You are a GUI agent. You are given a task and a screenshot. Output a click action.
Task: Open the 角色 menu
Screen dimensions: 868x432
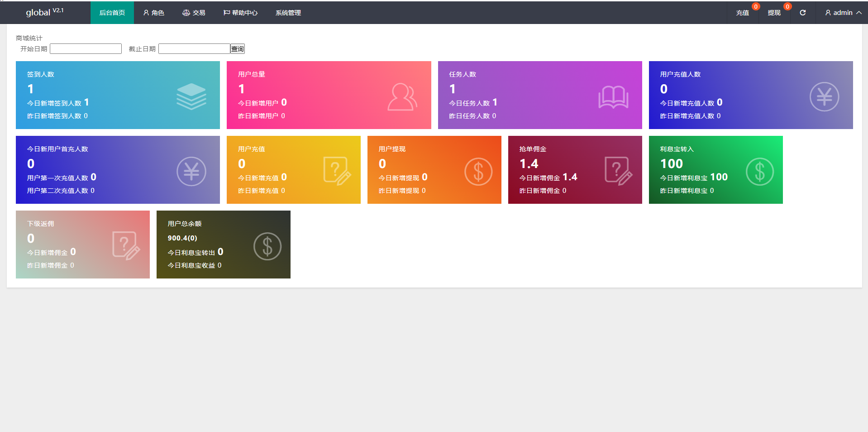pos(153,13)
